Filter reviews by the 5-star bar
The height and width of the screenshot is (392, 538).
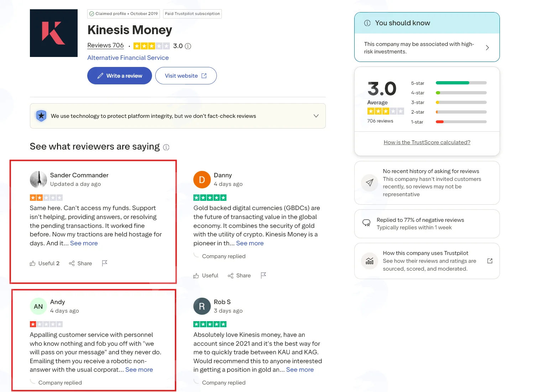pyautogui.click(x=449, y=83)
